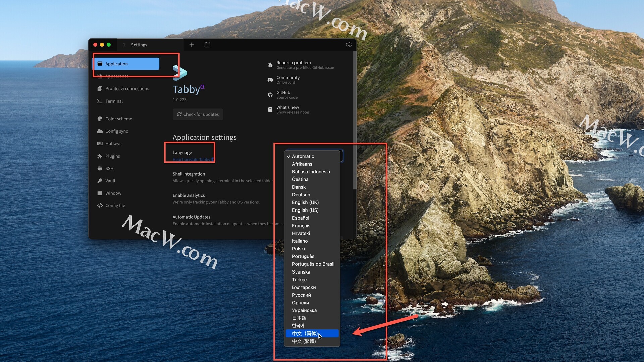Click the Tabby logo
Viewport: 644px width, 362px height.
click(x=180, y=73)
